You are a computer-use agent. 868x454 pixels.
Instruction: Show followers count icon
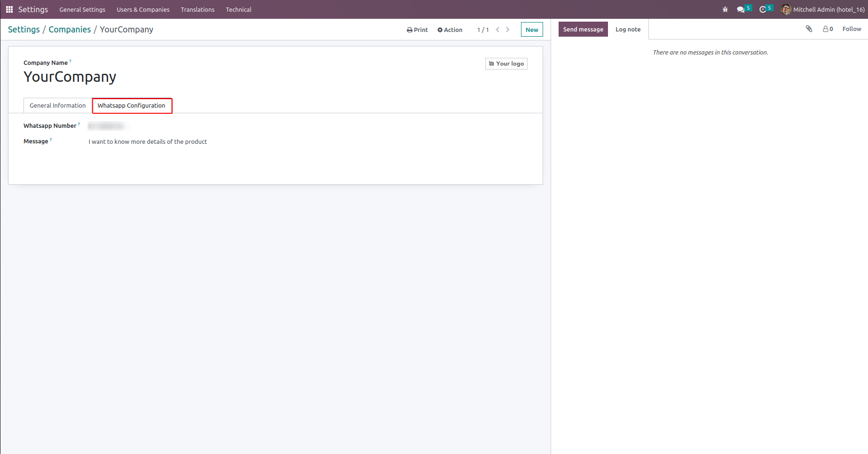(828, 29)
